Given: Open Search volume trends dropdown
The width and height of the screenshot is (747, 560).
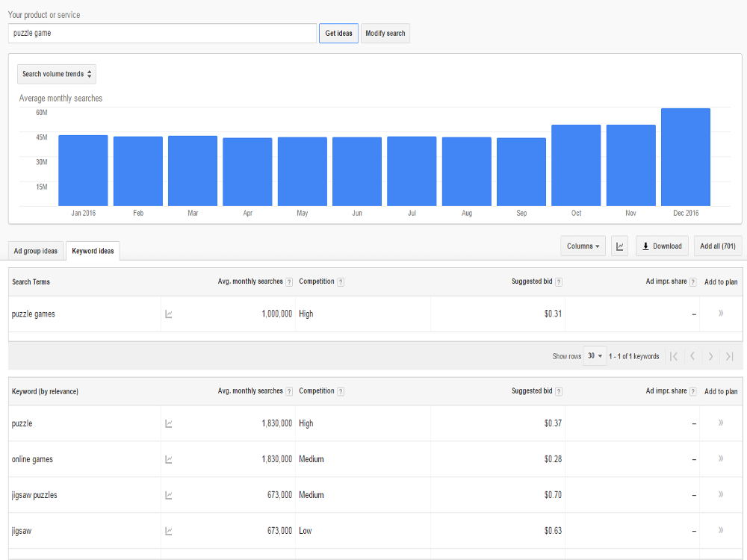Looking at the screenshot, I should tap(57, 74).
